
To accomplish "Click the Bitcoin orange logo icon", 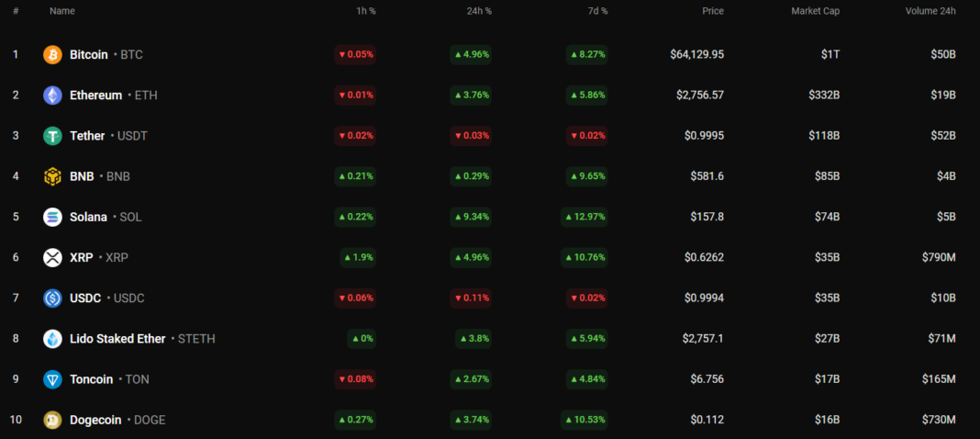I will [x=52, y=54].
